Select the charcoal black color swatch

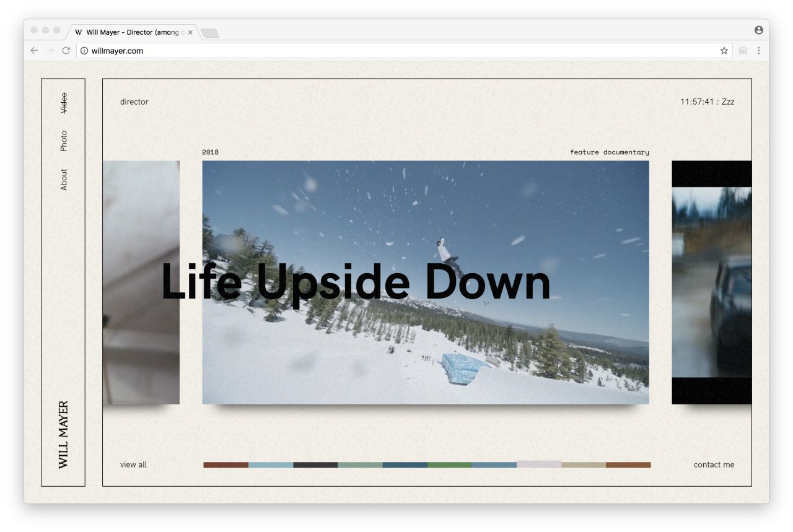click(x=315, y=464)
